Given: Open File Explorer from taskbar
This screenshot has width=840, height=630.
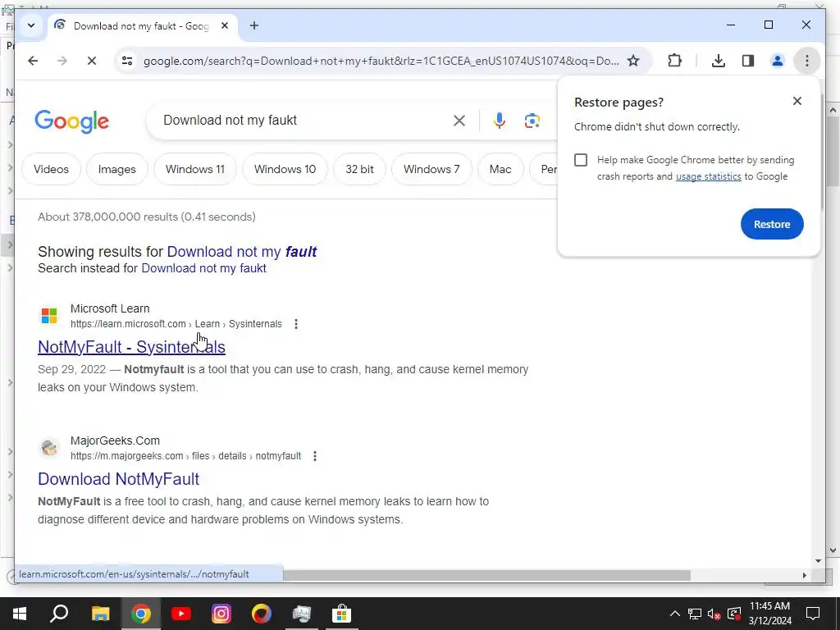Looking at the screenshot, I should coord(100,614).
